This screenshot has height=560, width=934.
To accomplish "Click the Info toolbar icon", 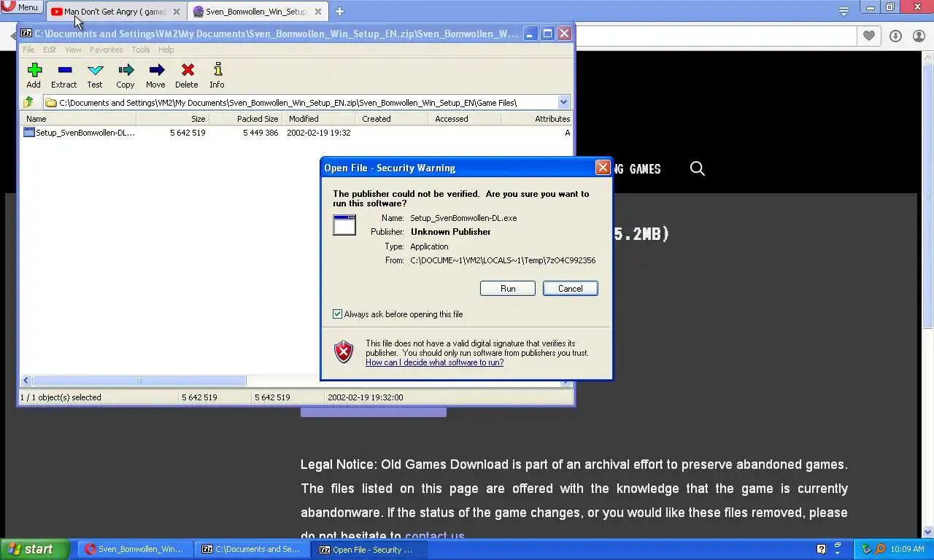I will 217,75.
